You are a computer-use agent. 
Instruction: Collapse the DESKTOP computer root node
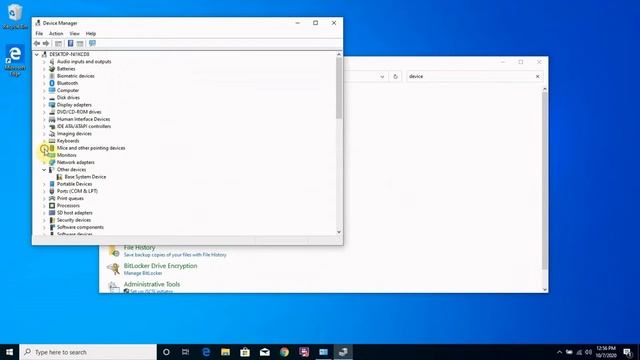pyautogui.click(x=37, y=54)
